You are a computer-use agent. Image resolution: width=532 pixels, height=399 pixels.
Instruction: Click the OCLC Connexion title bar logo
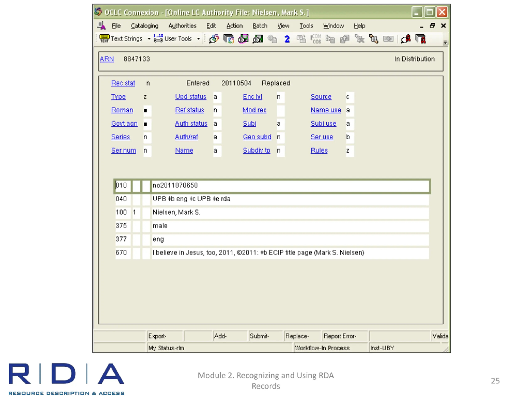[98, 12]
